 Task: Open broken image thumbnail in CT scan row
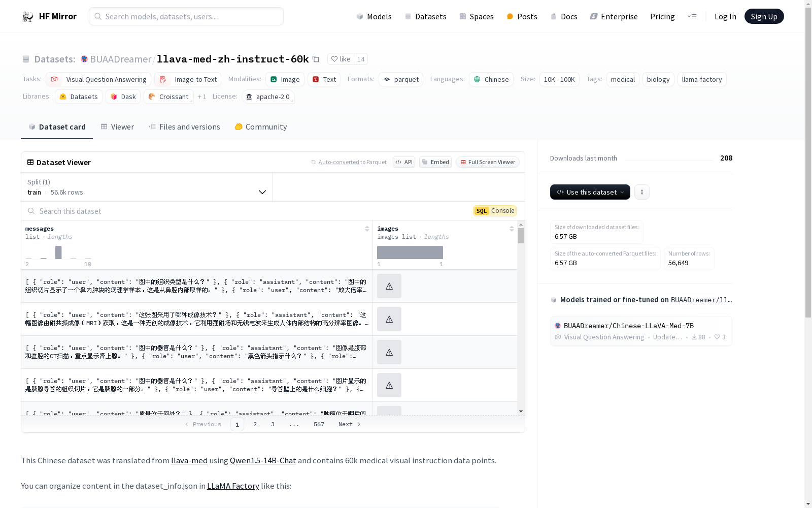point(389,352)
